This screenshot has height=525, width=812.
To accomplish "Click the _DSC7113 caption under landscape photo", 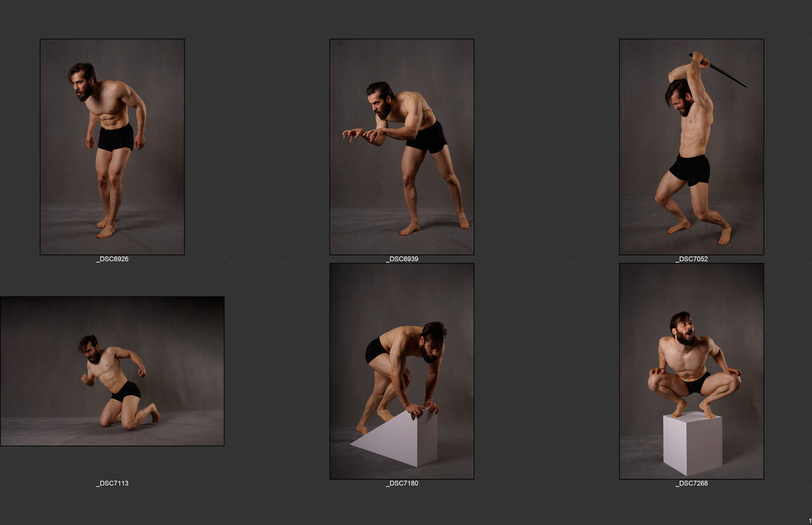I will (112, 483).
